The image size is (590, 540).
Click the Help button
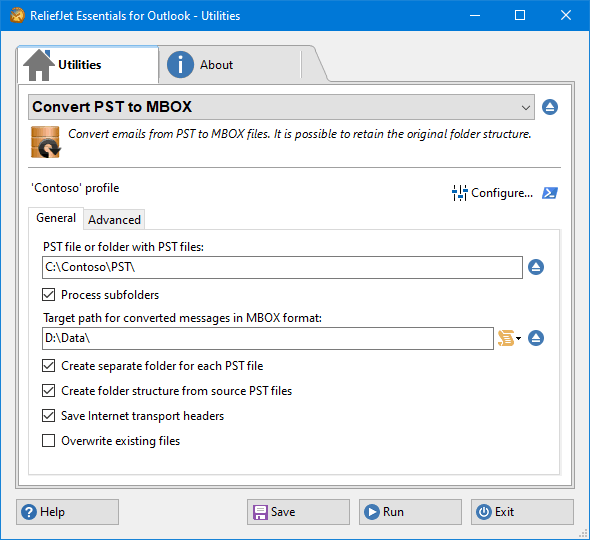click(x=67, y=512)
